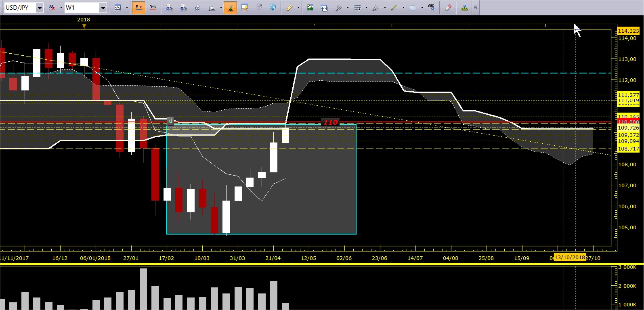Click the zoom in icon
The image size is (644, 310).
169,8
